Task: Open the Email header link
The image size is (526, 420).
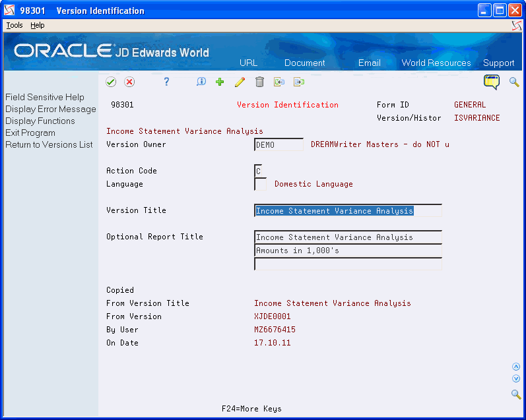Action: (370, 63)
